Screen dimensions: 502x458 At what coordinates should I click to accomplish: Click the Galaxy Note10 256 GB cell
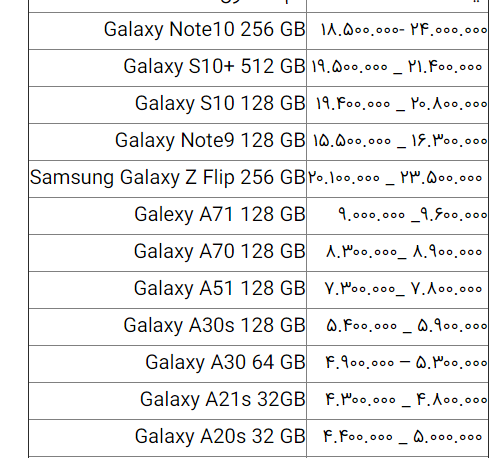[167, 31]
